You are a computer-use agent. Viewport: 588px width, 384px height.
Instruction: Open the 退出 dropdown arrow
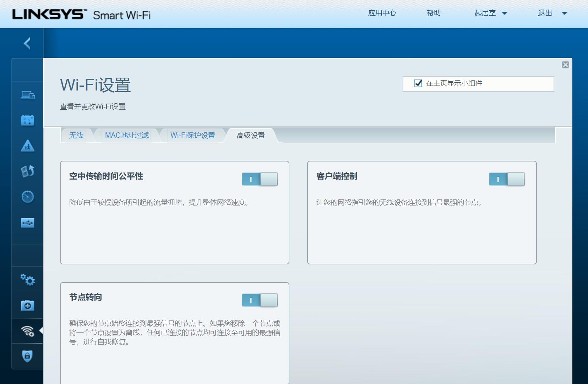click(564, 13)
